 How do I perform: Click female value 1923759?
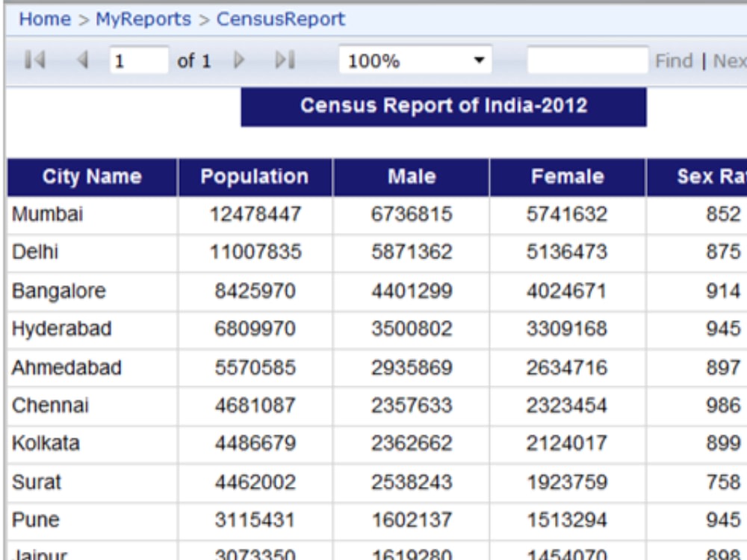[x=567, y=482]
